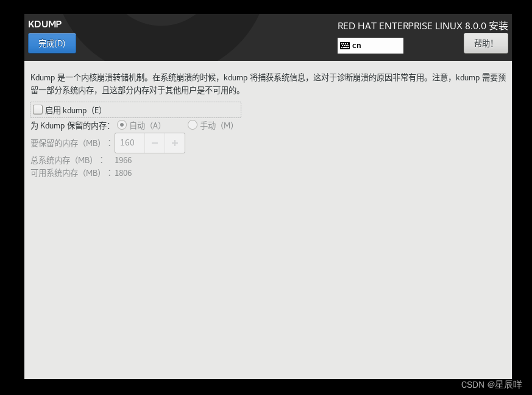532x395 pixels.
Task: Select the 手动 (M) manual radio button
Action: (193, 125)
